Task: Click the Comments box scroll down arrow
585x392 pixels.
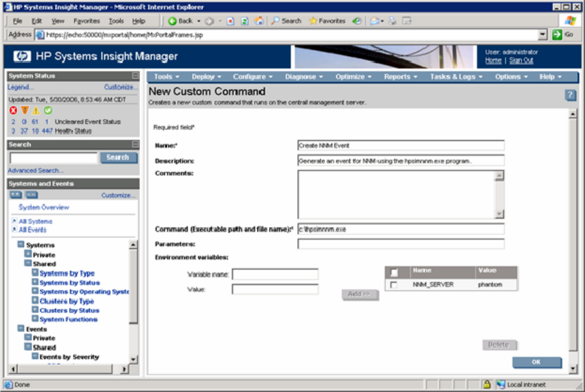Action: (x=499, y=214)
